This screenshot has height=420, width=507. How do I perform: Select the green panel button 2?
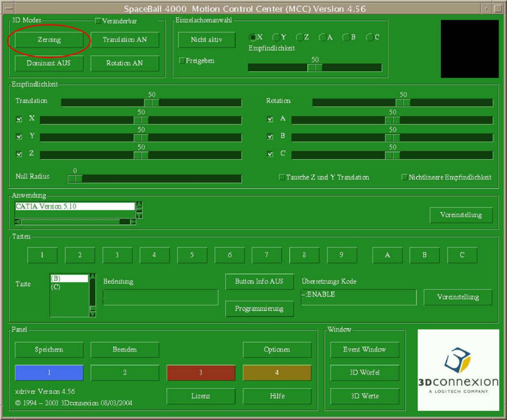(125, 373)
